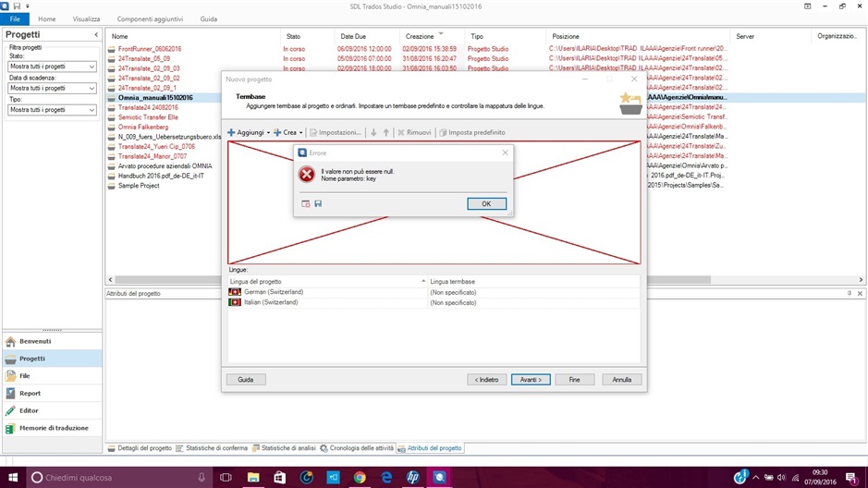This screenshot has width=868, height=488.
Task: Click the Cortana search box
Action: tap(119, 477)
